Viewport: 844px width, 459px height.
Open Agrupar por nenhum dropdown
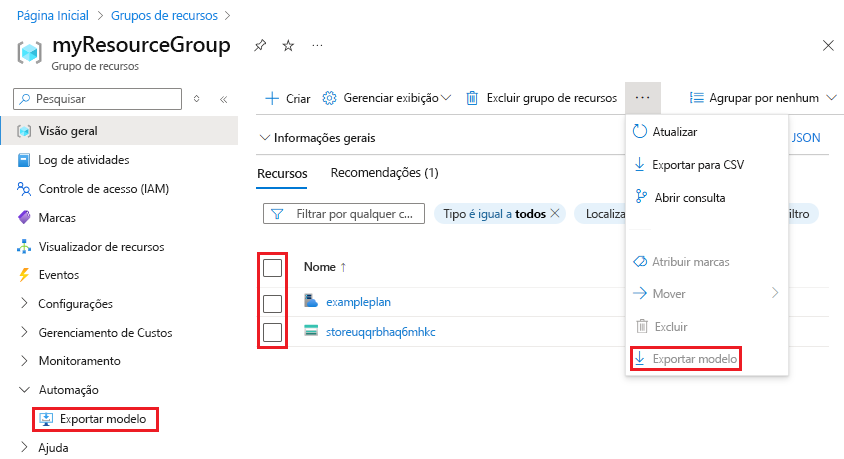(763, 98)
